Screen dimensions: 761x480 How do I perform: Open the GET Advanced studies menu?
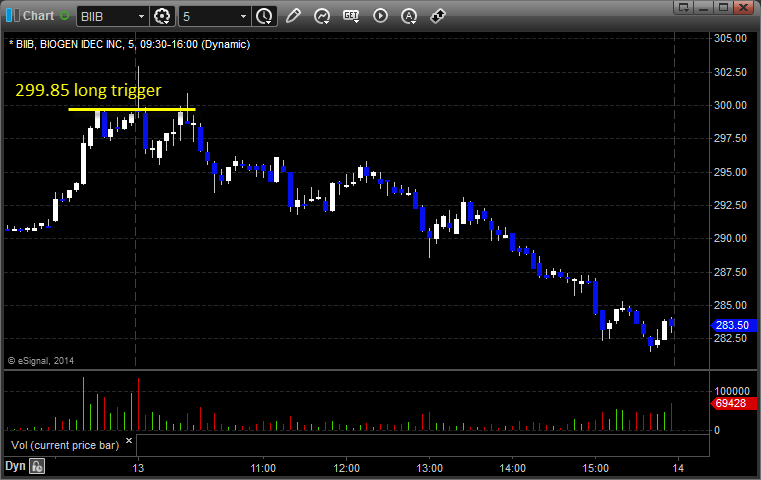click(351, 17)
